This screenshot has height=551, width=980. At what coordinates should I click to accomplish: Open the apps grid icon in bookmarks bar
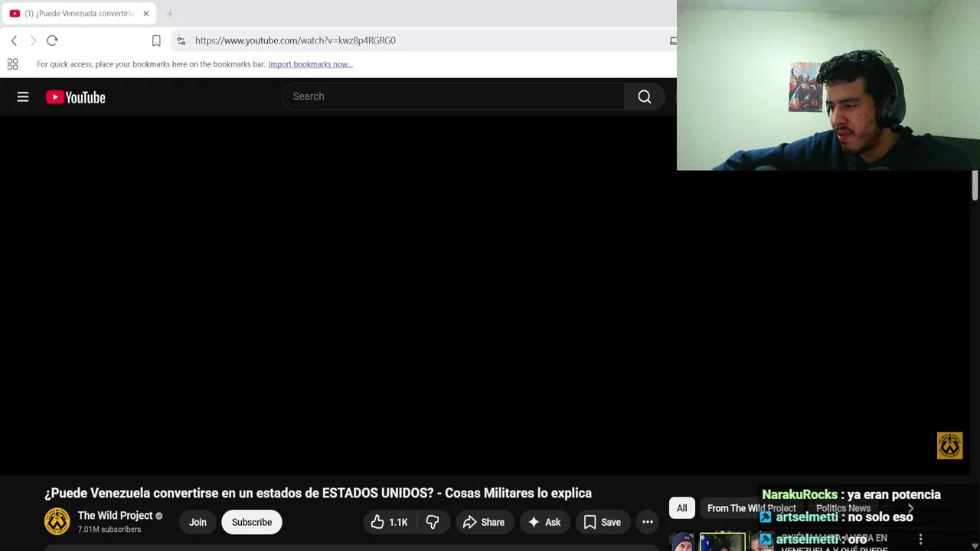coord(12,64)
